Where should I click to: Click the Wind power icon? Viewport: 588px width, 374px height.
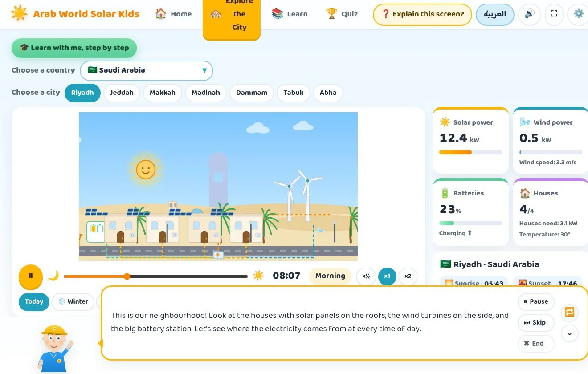(x=525, y=122)
